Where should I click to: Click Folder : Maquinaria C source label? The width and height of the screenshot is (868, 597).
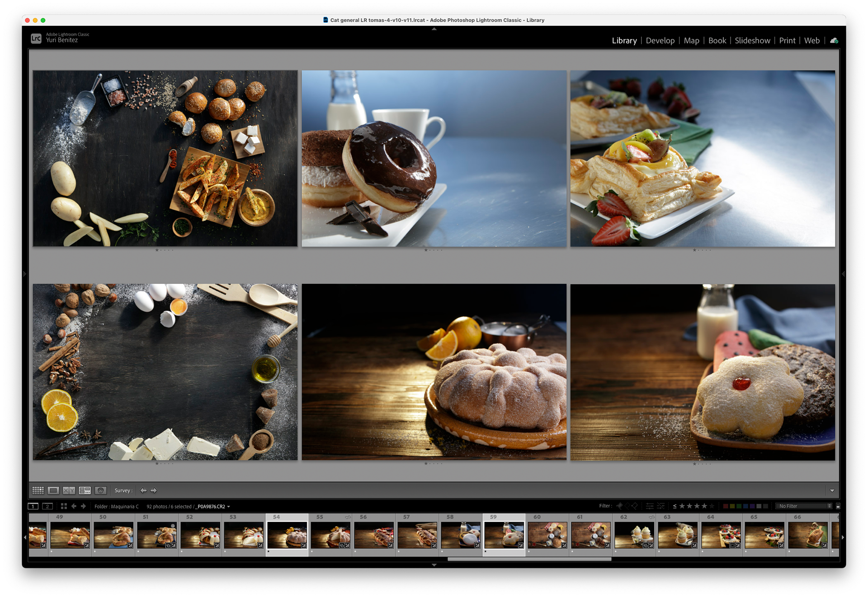[x=117, y=507]
